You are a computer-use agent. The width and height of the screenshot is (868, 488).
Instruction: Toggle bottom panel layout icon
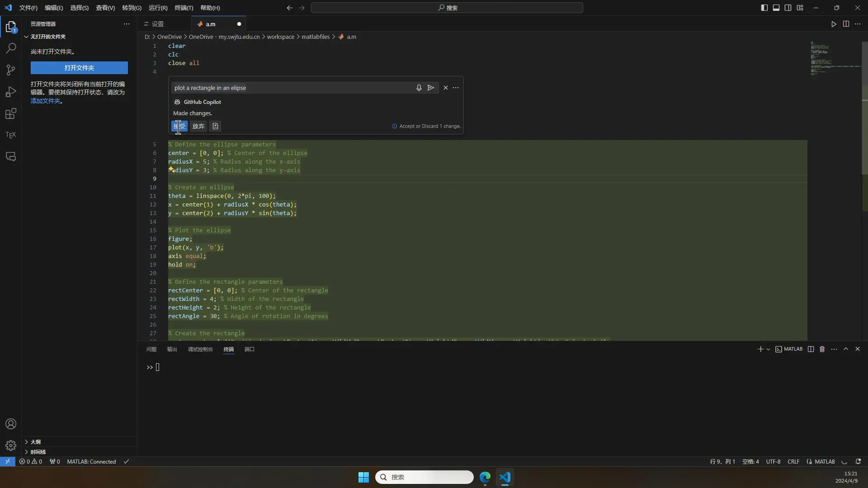pos(776,8)
